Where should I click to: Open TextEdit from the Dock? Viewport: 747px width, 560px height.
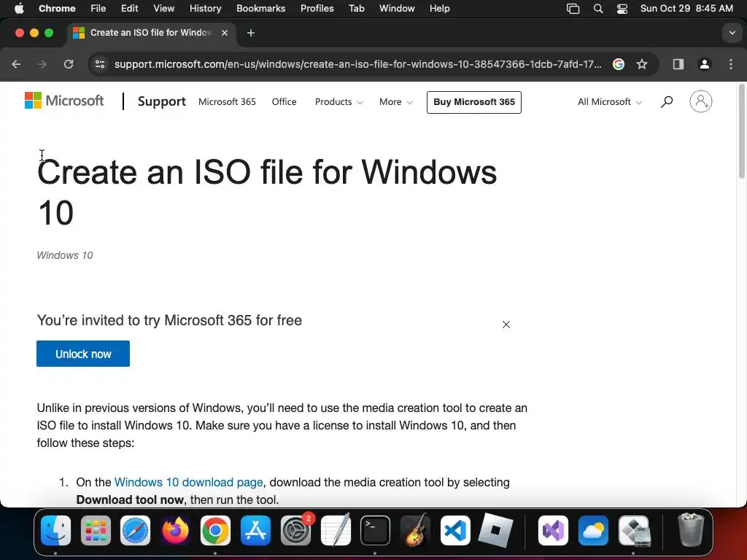[336, 531]
